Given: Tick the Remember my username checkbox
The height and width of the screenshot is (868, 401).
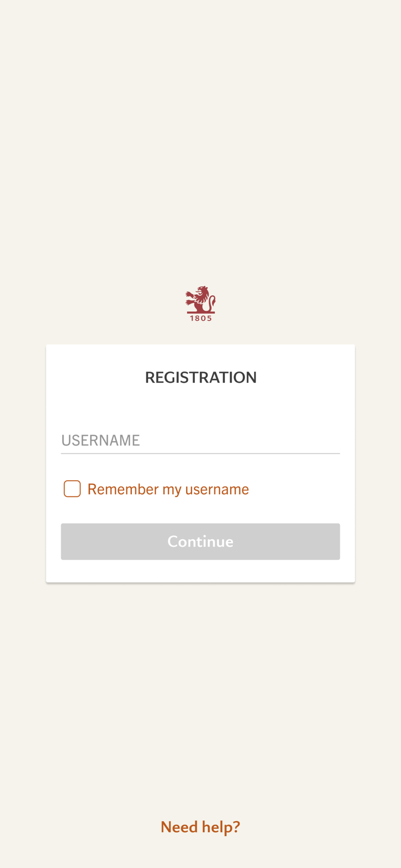Looking at the screenshot, I should point(72,489).
